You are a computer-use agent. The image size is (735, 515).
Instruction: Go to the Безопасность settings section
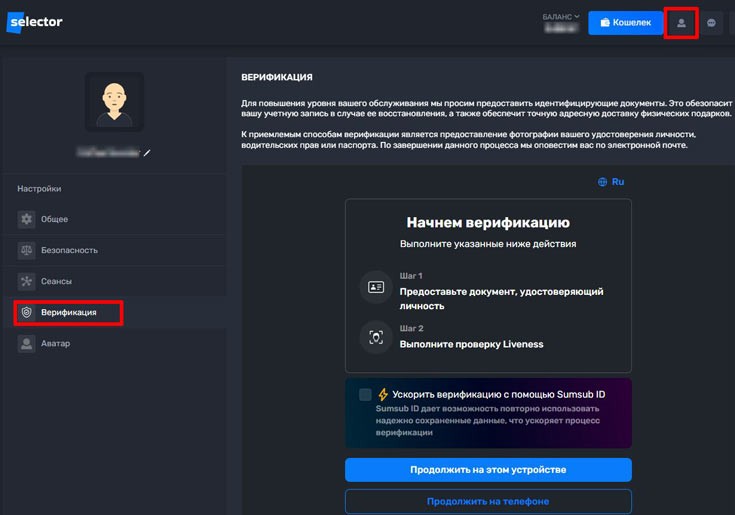(x=69, y=250)
